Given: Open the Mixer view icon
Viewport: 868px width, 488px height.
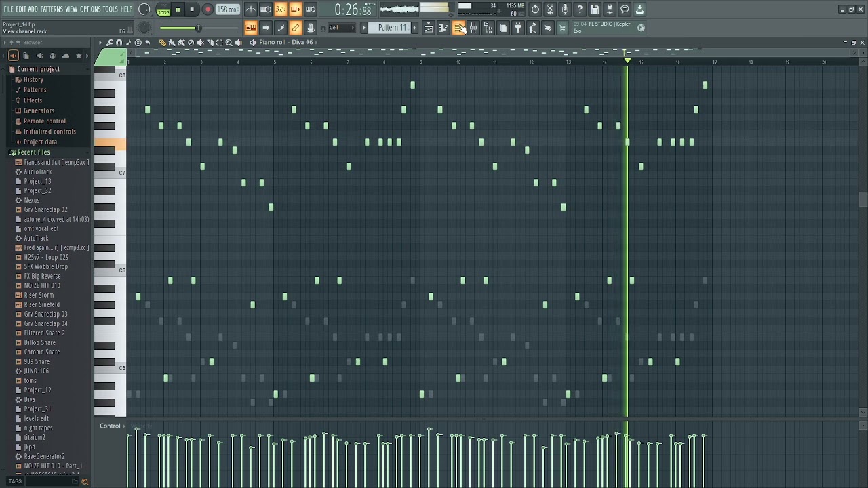Looking at the screenshot, I should point(473,28).
